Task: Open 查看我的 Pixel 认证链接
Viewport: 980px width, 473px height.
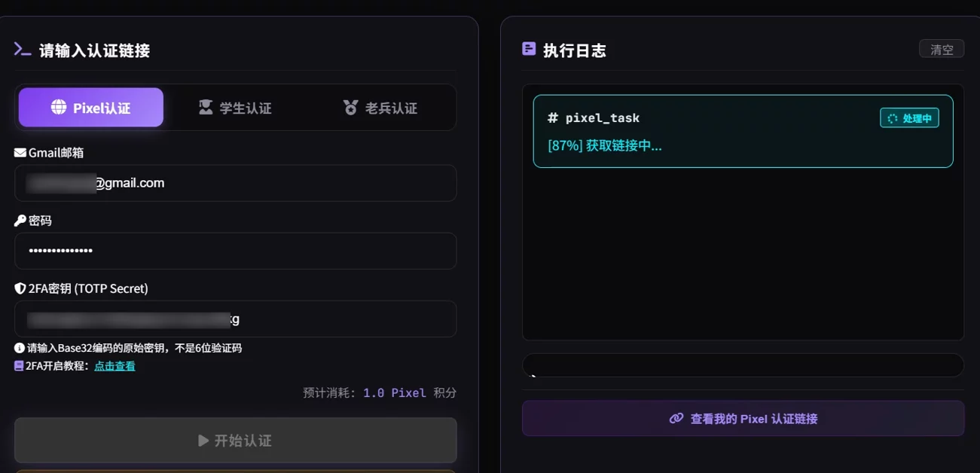Action: tap(743, 419)
